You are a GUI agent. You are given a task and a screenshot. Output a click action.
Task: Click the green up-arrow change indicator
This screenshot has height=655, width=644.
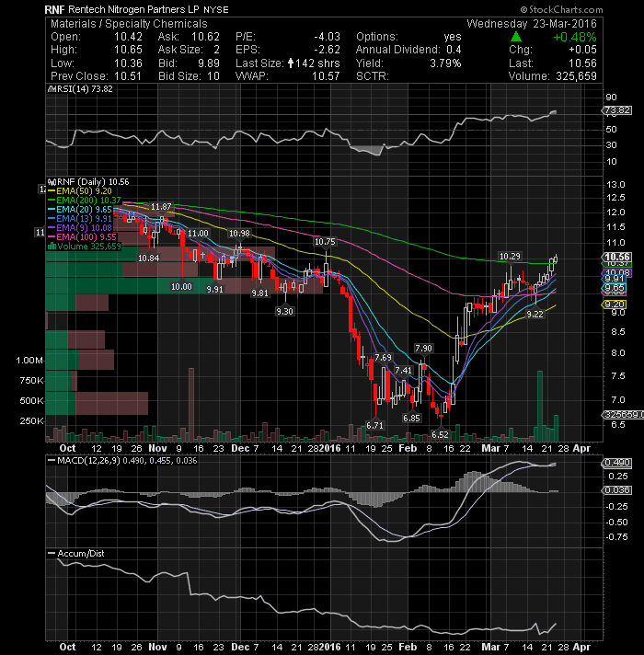point(516,37)
